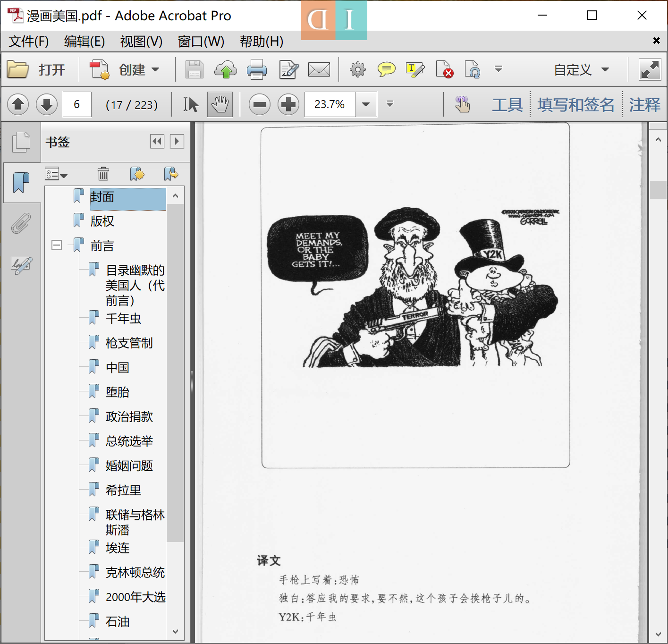
Task: Collapse the 前言 bookmark tree node
Action: [57, 245]
